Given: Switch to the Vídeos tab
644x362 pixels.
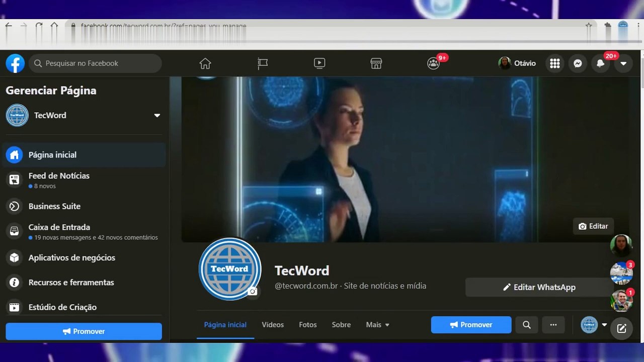Looking at the screenshot, I should tap(273, 325).
